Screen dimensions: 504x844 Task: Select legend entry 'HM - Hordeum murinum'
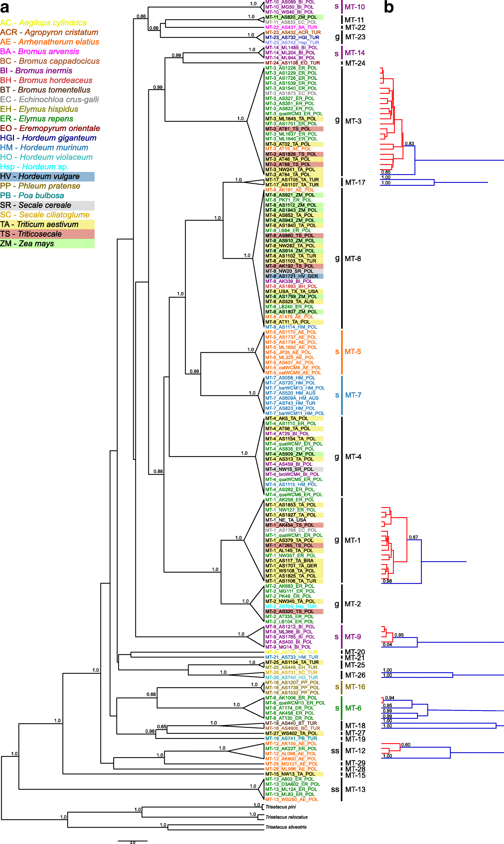(x=44, y=147)
